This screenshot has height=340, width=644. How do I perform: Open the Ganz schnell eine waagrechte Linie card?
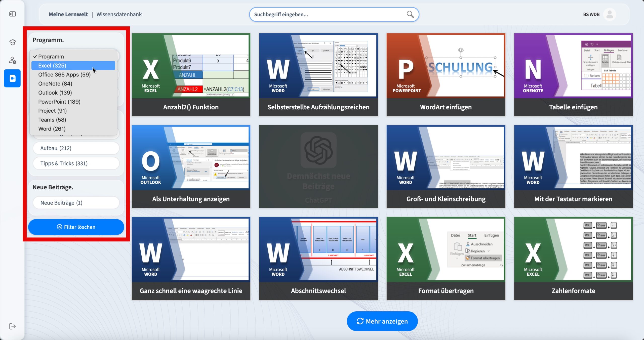pos(191,258)
